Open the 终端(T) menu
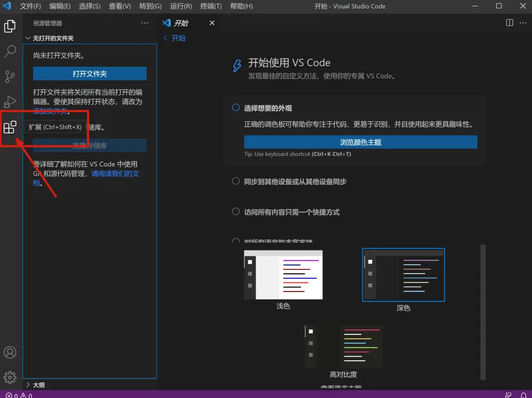The image size is (532, 398). click(211, 6)
